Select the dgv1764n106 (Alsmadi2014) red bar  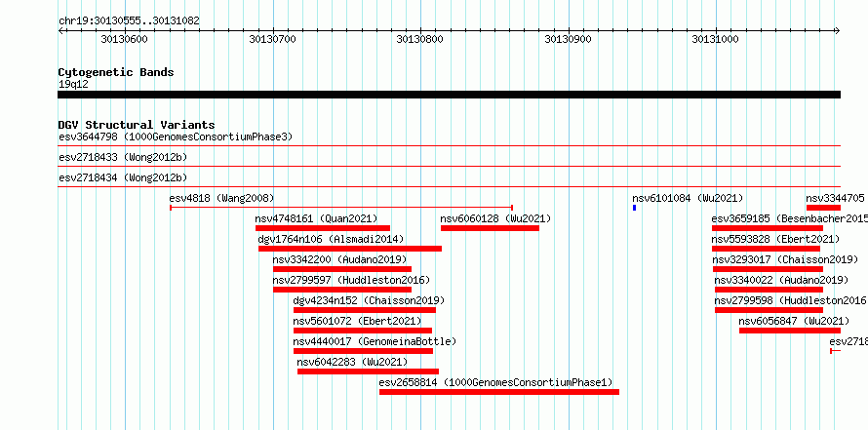pyautogui.click(x=350, y=249)
